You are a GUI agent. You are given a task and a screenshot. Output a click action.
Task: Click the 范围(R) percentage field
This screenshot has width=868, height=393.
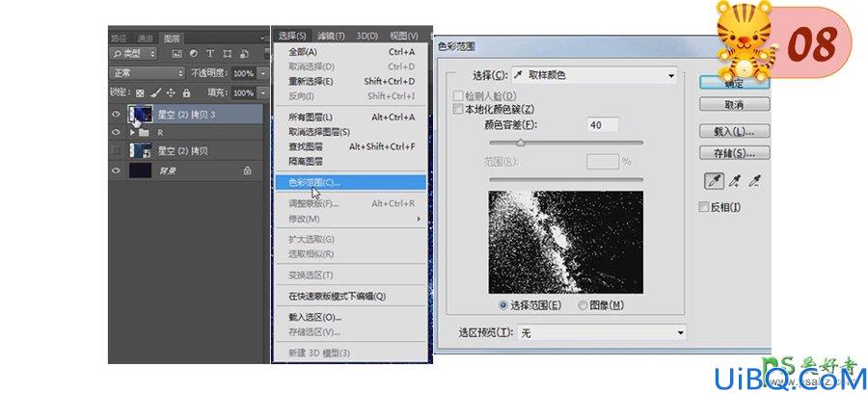point(602,162)
